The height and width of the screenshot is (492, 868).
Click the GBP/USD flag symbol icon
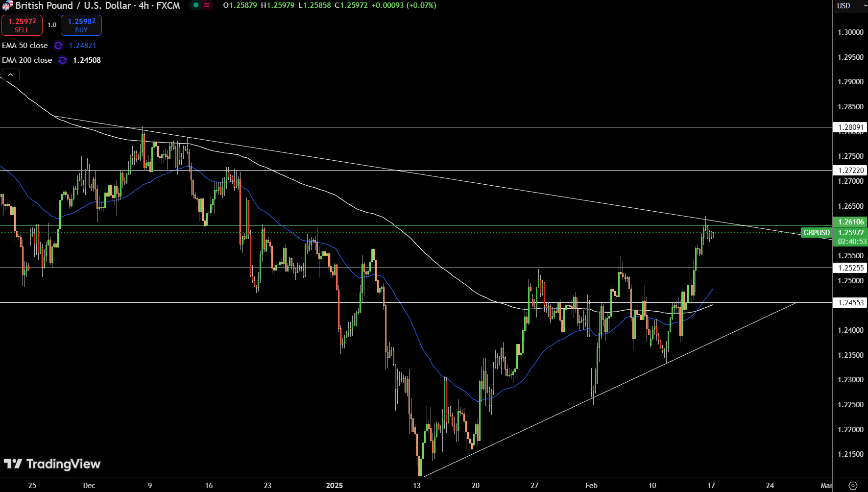(7, 5)
